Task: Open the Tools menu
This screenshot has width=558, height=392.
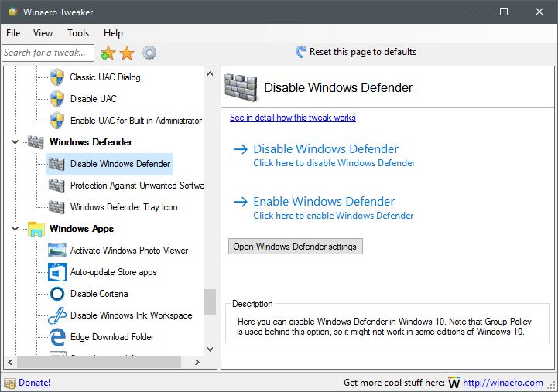Action: (78, 33)
